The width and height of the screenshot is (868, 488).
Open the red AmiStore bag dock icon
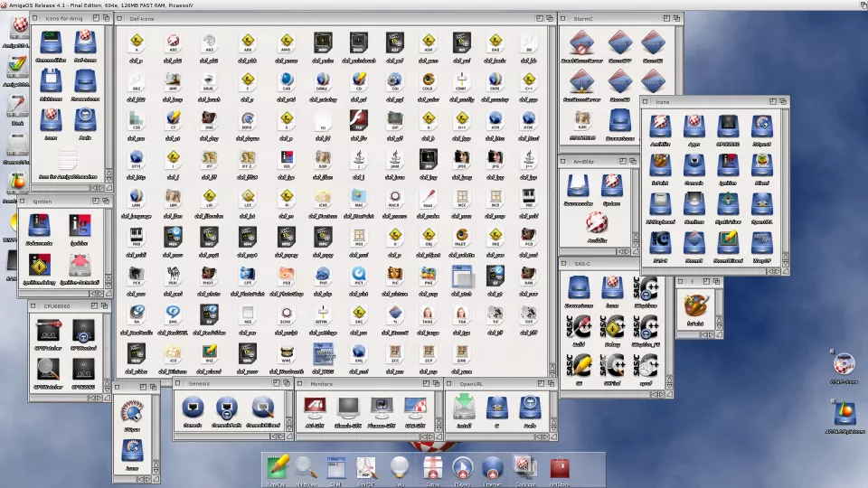(560, 467)
